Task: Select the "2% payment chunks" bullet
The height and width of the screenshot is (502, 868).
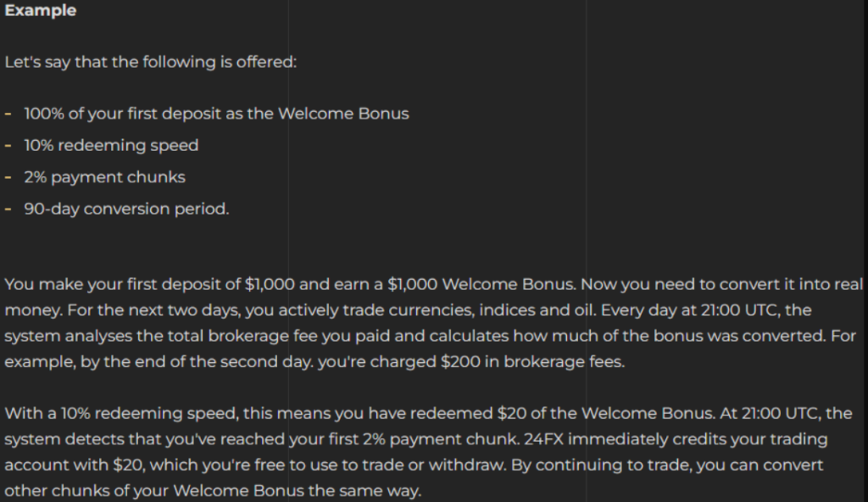Action: 104,177
